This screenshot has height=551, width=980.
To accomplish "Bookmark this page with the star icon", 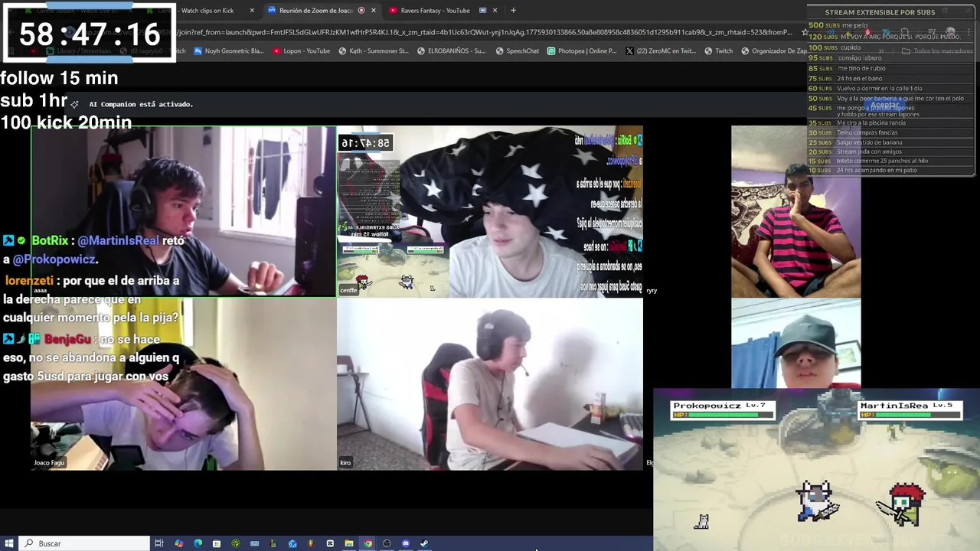I will click(805, 32).
